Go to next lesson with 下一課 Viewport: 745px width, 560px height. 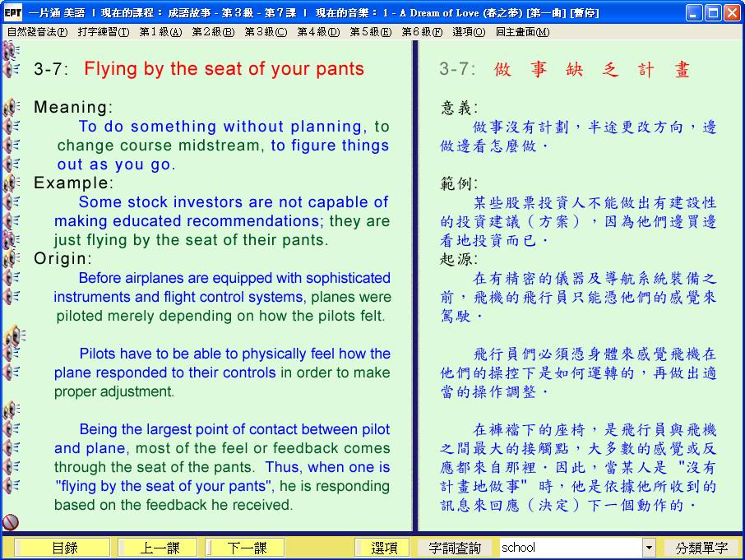point(246,548)
